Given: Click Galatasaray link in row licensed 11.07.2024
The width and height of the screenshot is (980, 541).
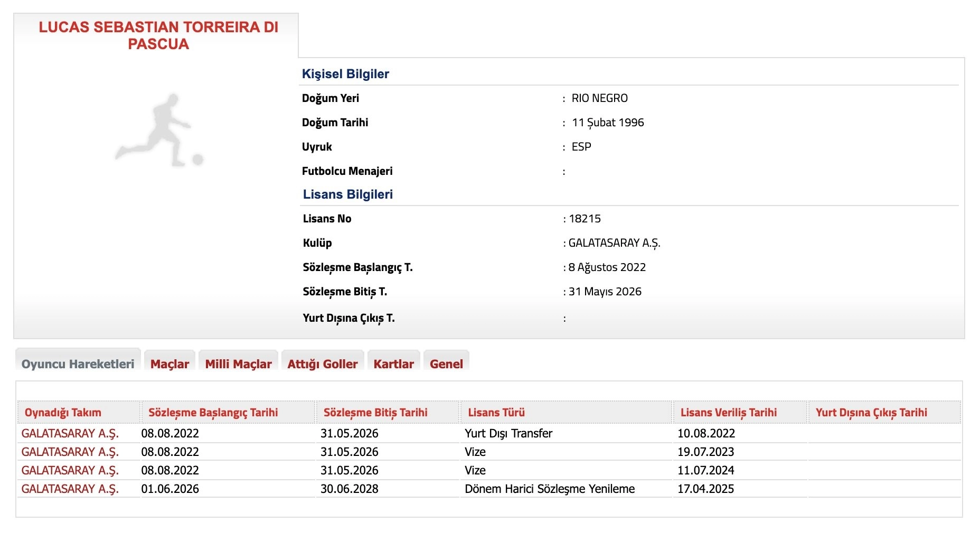Looking at the screenshot, I should (70, 470).
